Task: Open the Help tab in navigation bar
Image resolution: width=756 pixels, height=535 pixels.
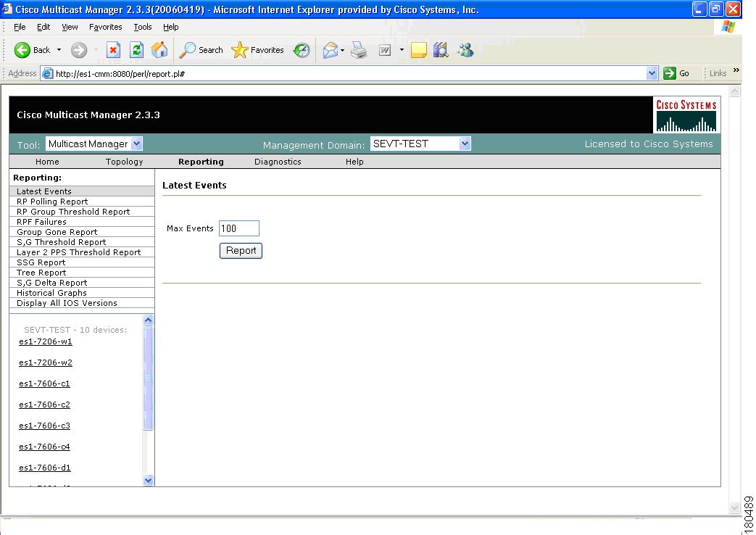Action: point(354,162)
